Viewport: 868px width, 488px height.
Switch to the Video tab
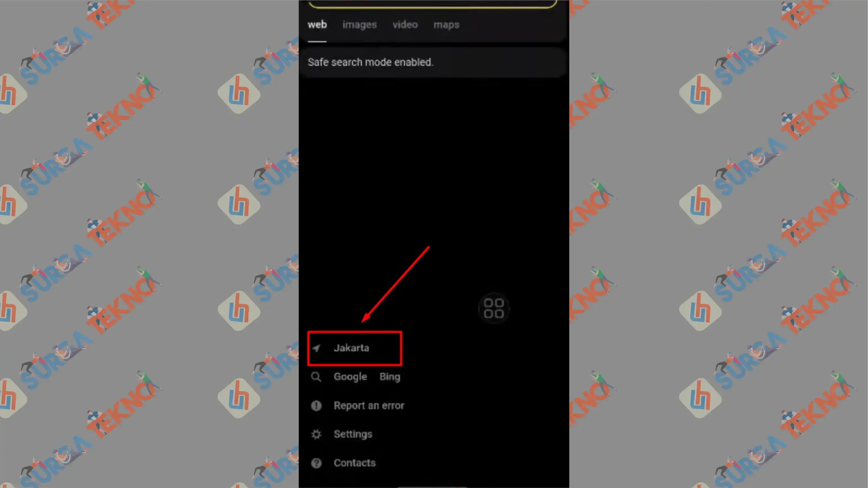tap(405, 24)
